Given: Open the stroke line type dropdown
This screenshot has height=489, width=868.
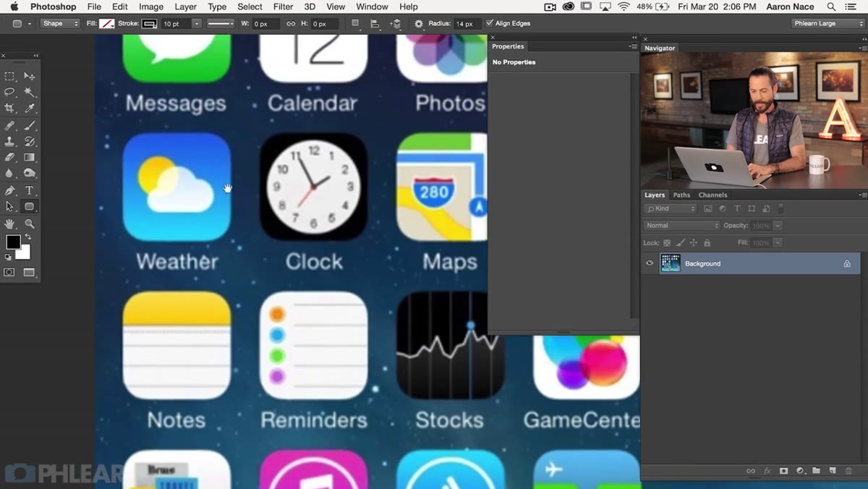Looking at the screenshot, I should (x=221, y=23).
